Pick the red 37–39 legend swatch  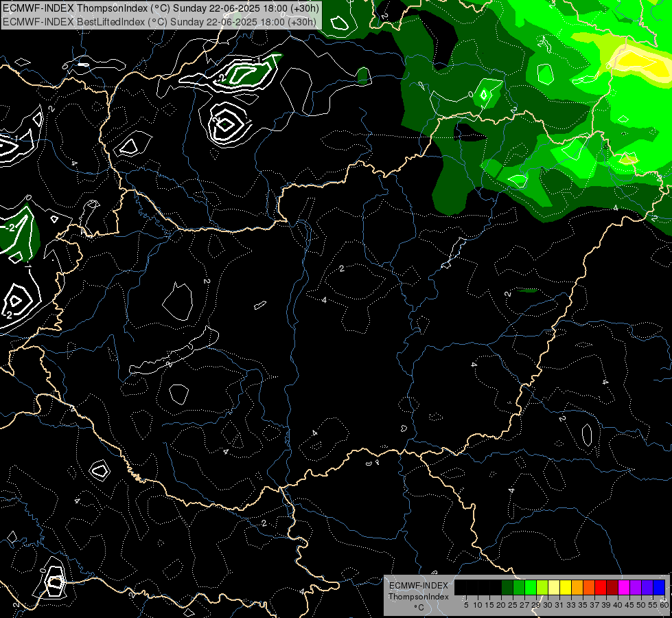(601, 587)
